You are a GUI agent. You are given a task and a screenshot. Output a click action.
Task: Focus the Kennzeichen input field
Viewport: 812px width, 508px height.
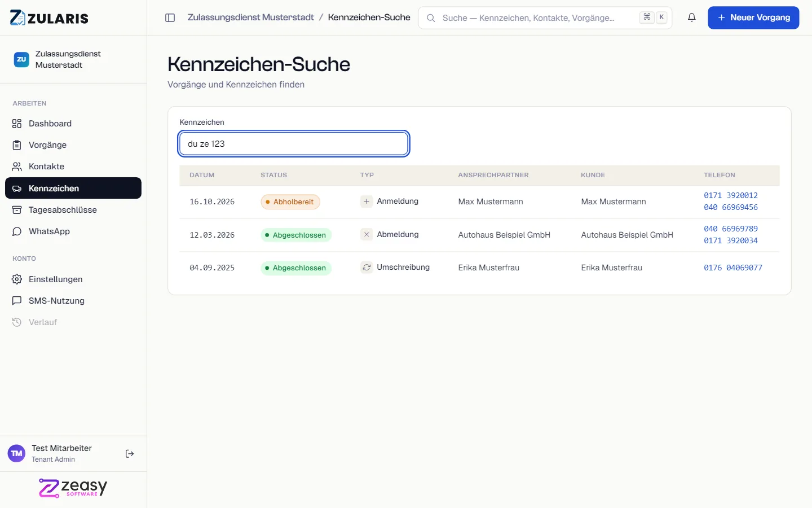[294, 144]
